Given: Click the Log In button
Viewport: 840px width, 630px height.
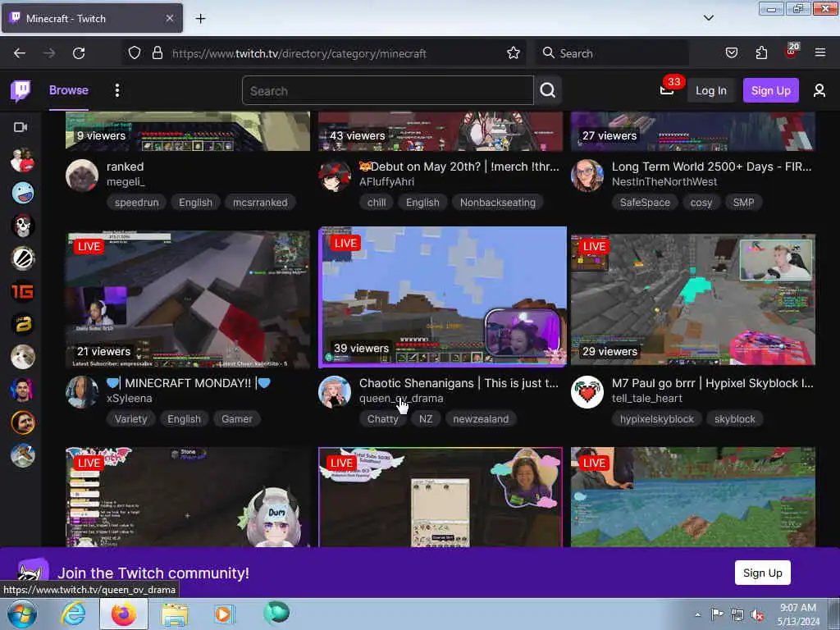Looking at the screenshot, I should [711, 90].
